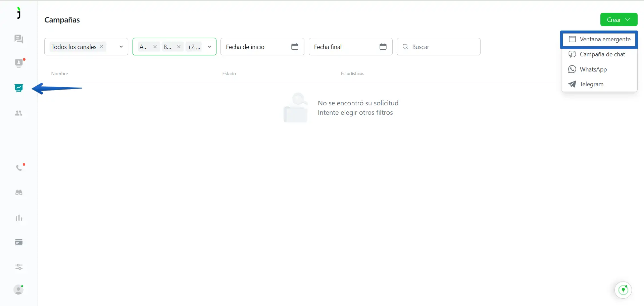
Task: Remove the 'B...' status filter tag
Action: tap(179, 47)
